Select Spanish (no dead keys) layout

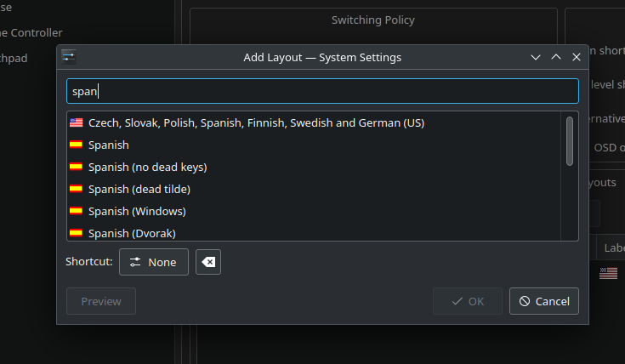pyautogui.click(x=147, y=167)
